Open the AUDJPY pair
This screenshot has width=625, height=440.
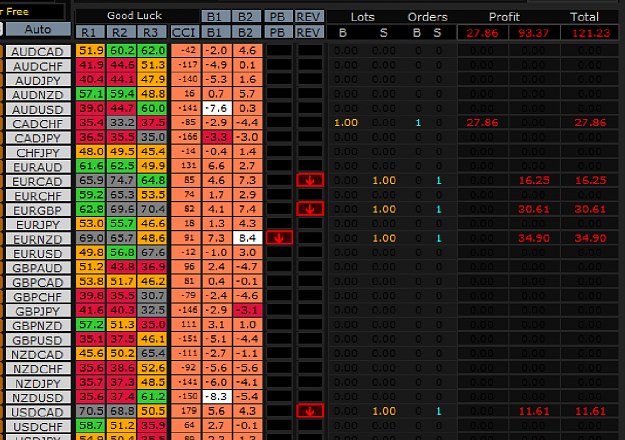point(38,80)
